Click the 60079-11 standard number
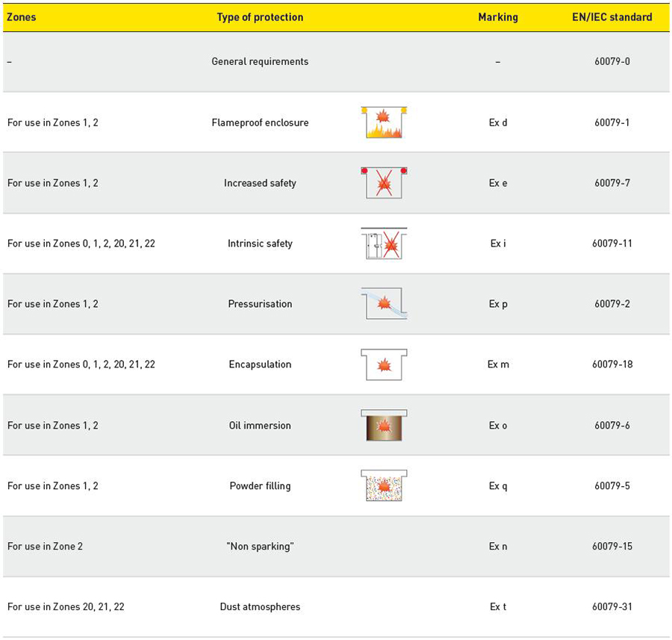This screenshot has height=640, width=672. point(612,243)
